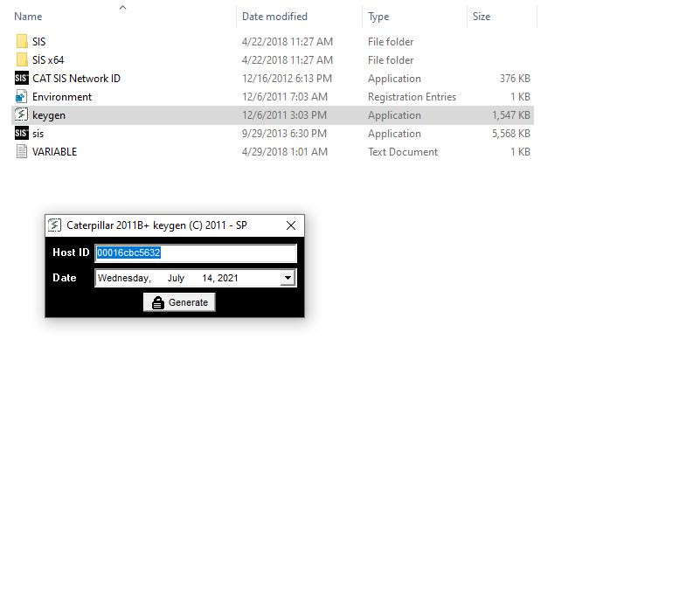Select the SIS folder icon

coord(22,42)
